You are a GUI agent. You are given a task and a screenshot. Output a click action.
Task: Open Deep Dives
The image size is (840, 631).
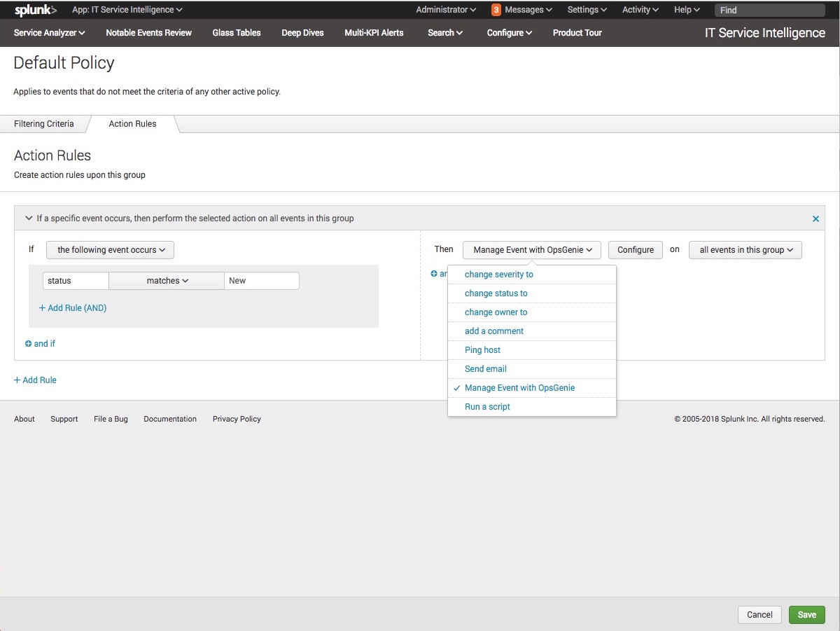click(x=302, y=33)
